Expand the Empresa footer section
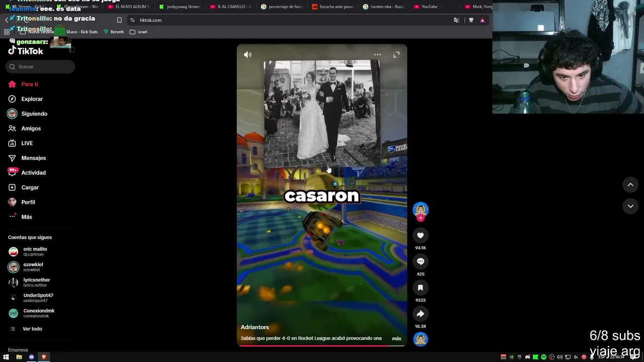Screen dimensions: 644x362 point(18,350)
